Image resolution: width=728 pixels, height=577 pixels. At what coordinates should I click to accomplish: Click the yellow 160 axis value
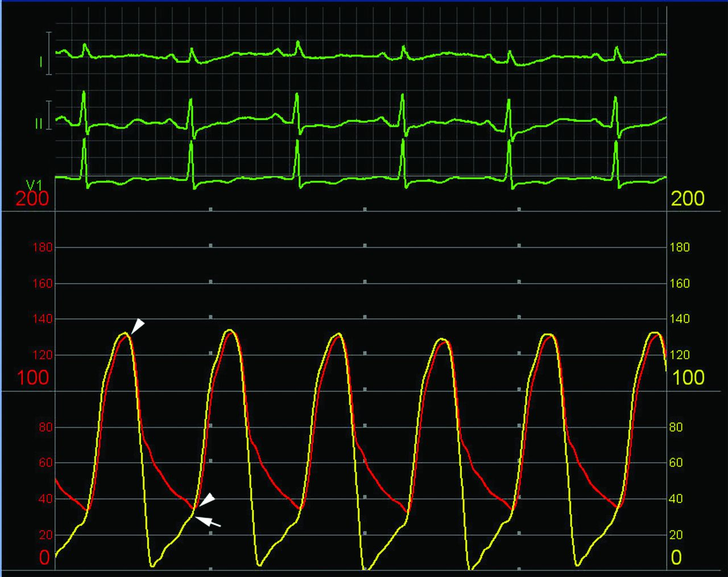680,283
